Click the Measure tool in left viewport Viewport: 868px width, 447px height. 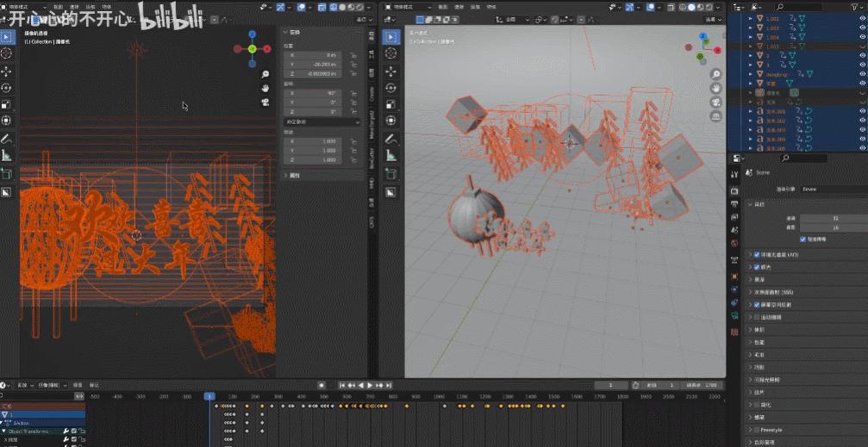coord(7,155)
